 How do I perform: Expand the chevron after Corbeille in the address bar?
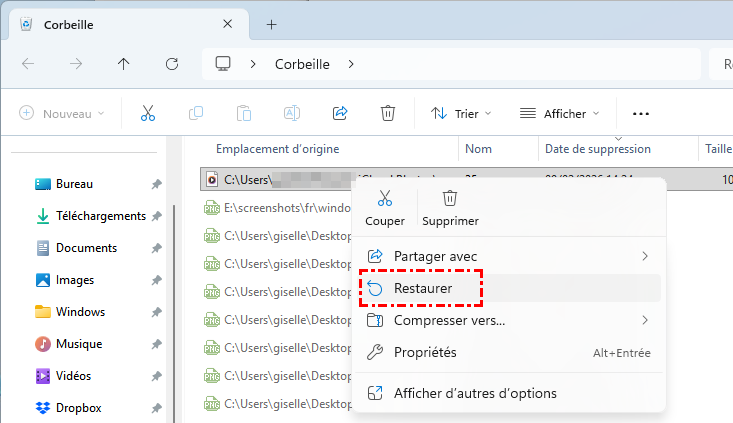[351, 64]
